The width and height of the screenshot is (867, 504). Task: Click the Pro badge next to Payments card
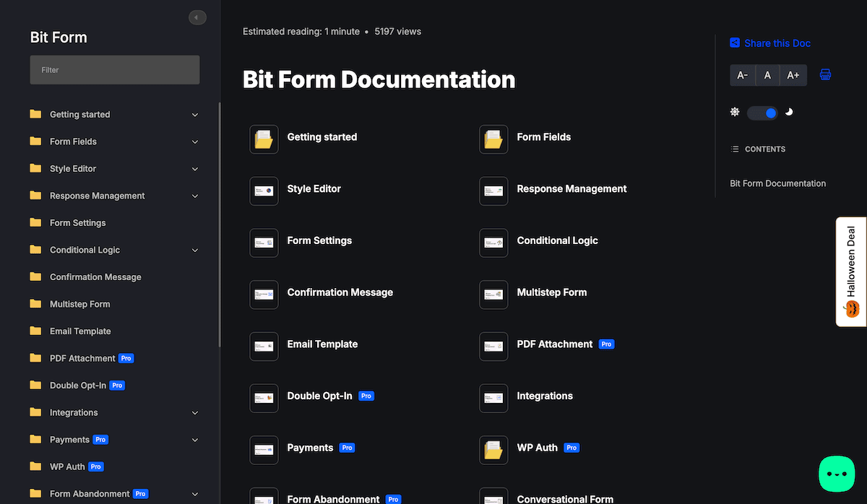click(348, 448)
